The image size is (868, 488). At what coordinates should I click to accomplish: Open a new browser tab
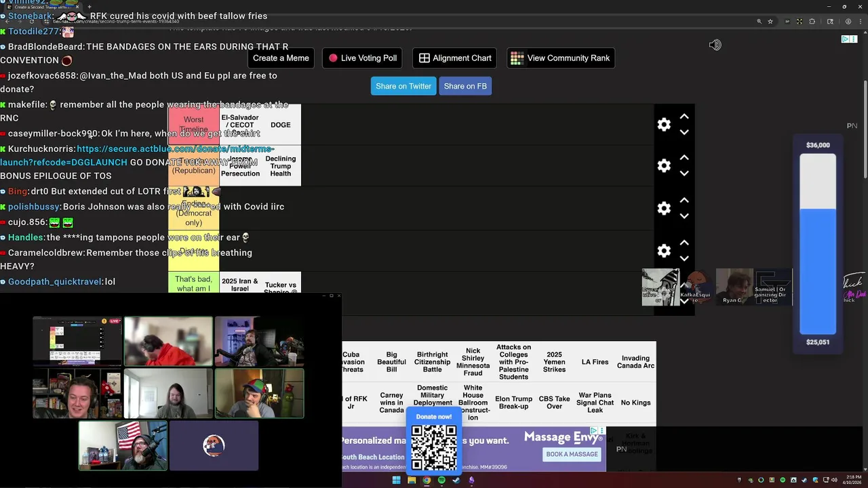coord(90,7)
